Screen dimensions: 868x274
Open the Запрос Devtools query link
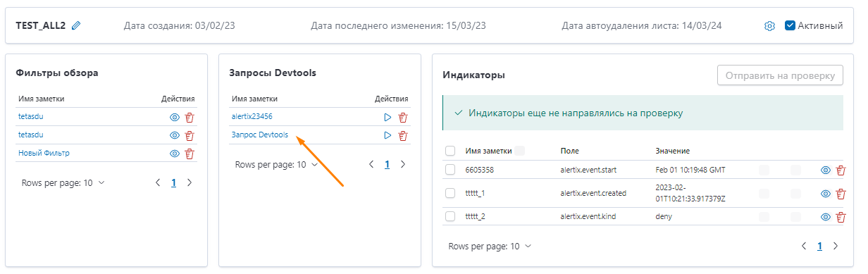point(260,135)
